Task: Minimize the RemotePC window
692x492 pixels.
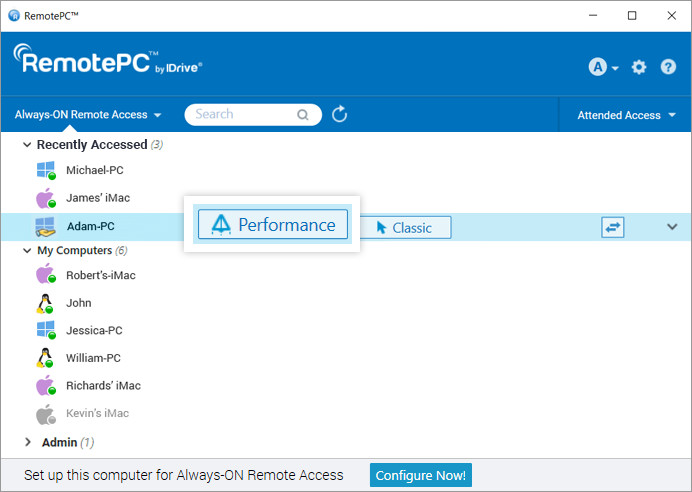Action: 593,16
